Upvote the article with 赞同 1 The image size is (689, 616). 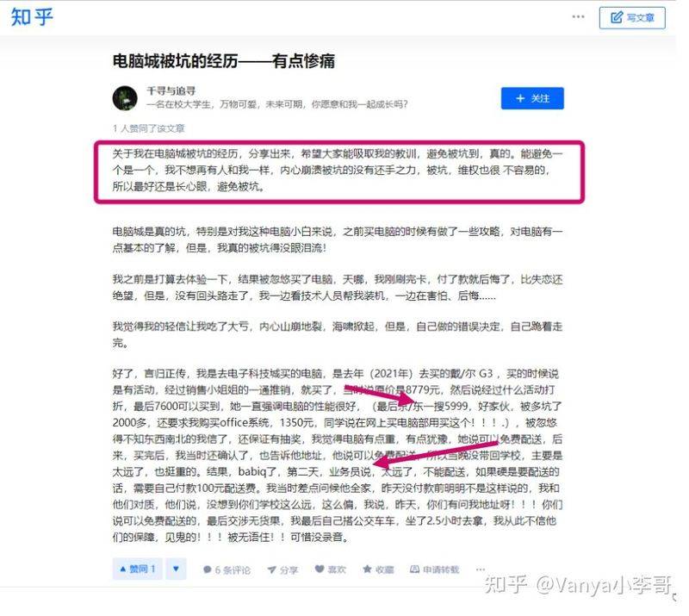(138, 569)
